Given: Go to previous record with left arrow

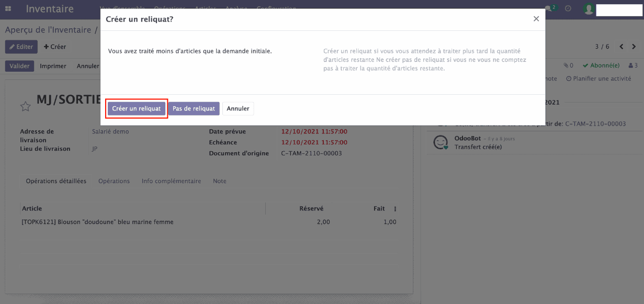Looking at the screenshot, I should pos(621,47).
